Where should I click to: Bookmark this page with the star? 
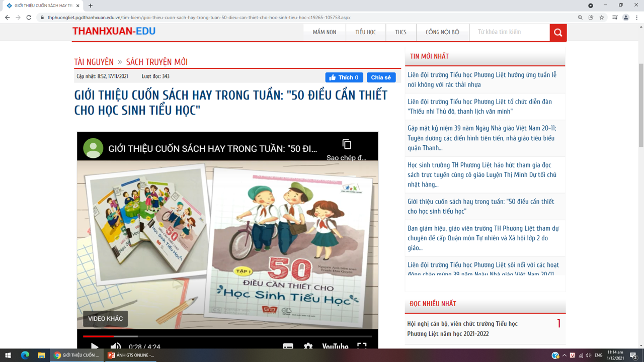pyautogui.click(x=602, y=17)
